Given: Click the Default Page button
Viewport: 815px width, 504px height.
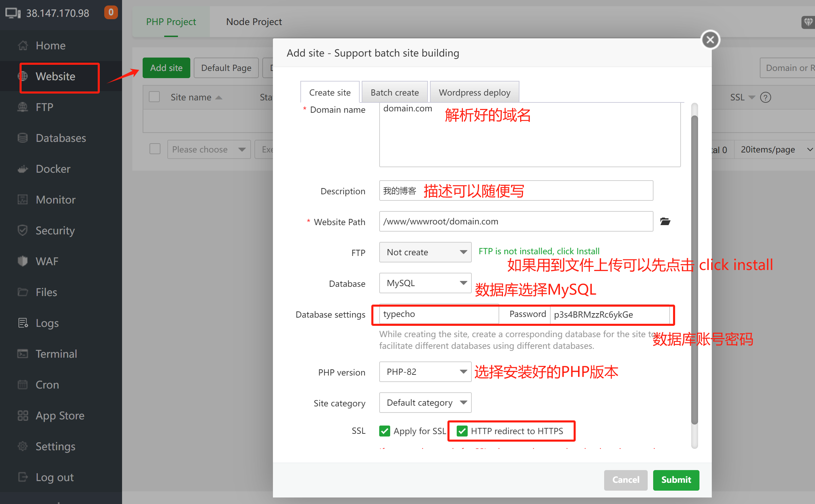Looking at the screenshot, I should [226, 68].
